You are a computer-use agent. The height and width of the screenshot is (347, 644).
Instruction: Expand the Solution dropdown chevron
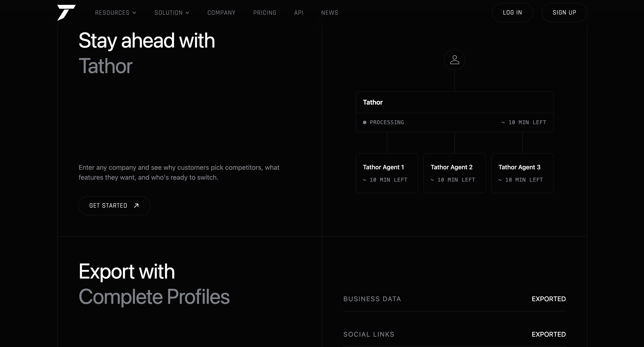187,13
